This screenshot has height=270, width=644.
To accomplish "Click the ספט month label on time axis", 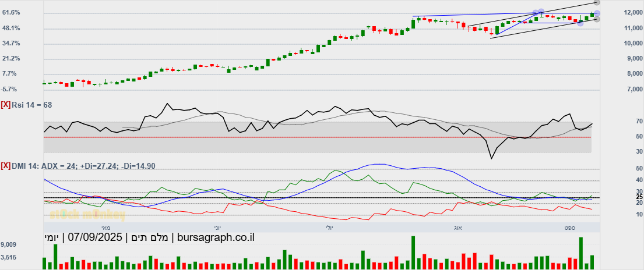I will (569, 227).
